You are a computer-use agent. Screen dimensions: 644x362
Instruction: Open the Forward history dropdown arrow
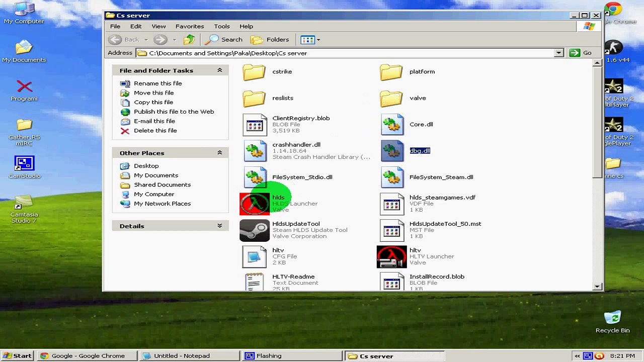(x=174, y=40)
